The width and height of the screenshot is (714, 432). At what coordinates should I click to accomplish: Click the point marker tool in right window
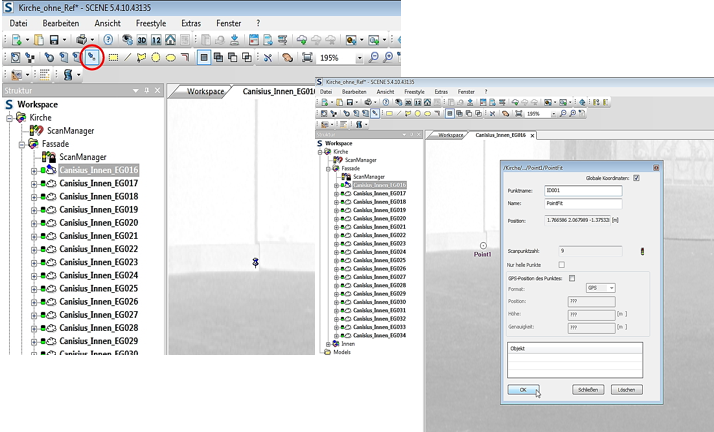(x=375, y=113)
